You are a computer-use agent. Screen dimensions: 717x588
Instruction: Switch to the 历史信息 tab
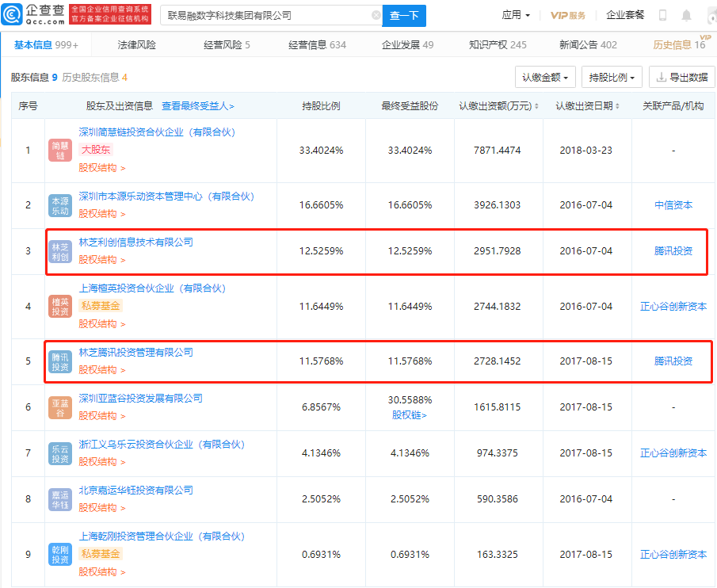point(679,45)
